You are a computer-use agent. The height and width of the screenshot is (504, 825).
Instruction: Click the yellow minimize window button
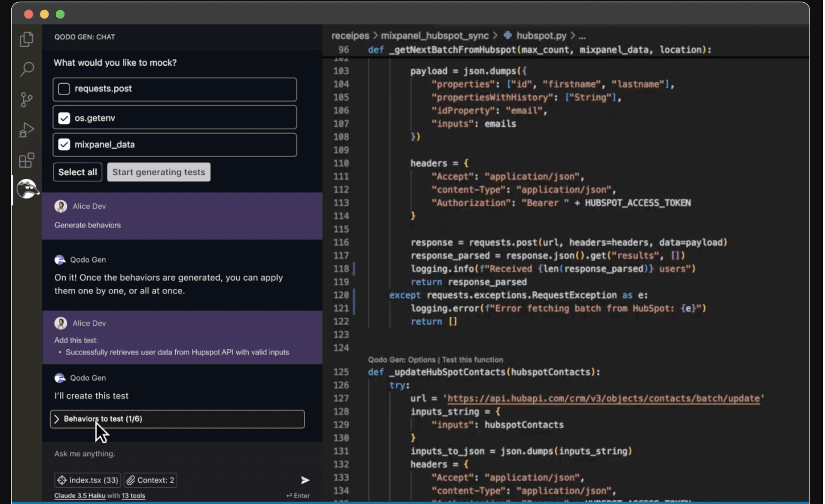point(44,14)
